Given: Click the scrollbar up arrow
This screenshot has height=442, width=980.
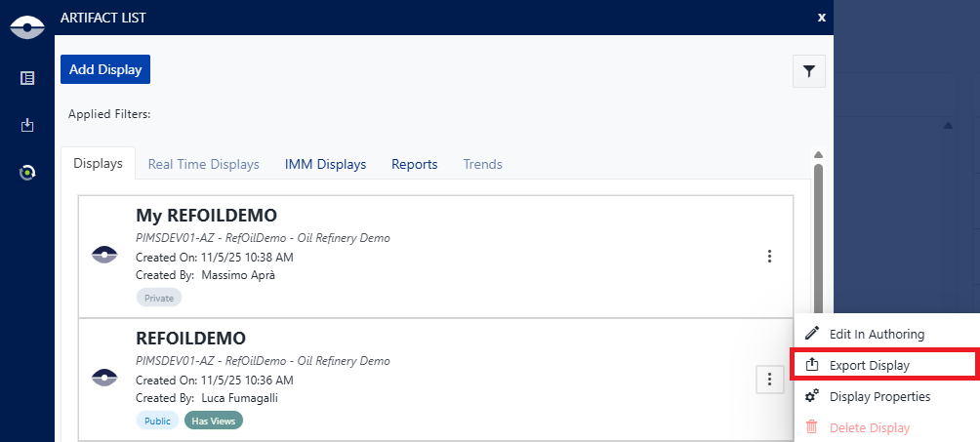Looking at the screenshot, I should tap(818, 154).
